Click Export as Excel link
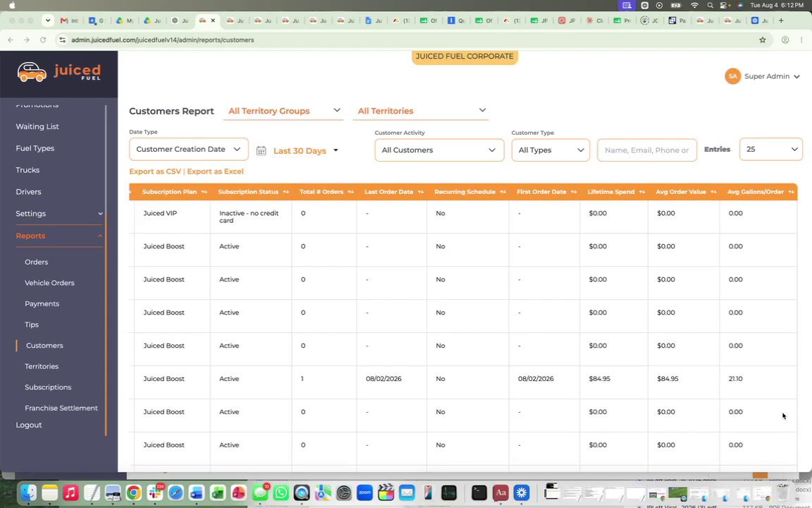Screen dimensions: 812x508 [215, 171]
